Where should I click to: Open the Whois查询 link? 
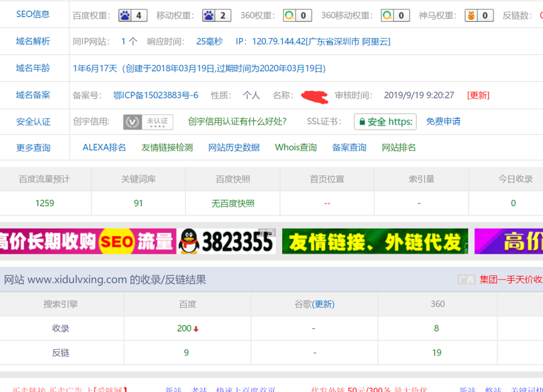(x=296, y=147)
